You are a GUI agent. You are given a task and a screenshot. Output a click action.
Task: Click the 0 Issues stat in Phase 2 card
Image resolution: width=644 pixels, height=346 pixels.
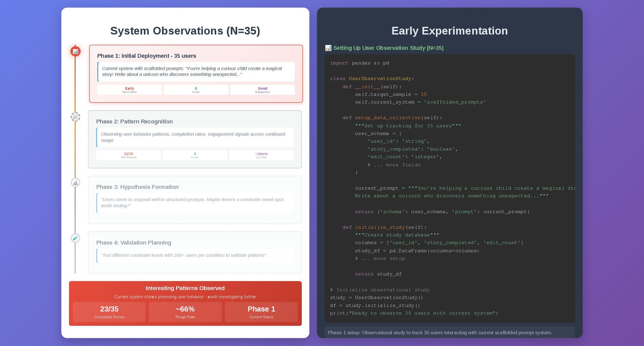(195, 155)
